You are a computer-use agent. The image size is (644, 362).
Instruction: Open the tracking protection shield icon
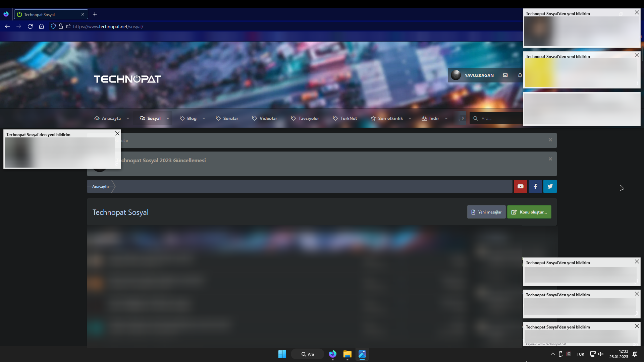click(53, 26)
